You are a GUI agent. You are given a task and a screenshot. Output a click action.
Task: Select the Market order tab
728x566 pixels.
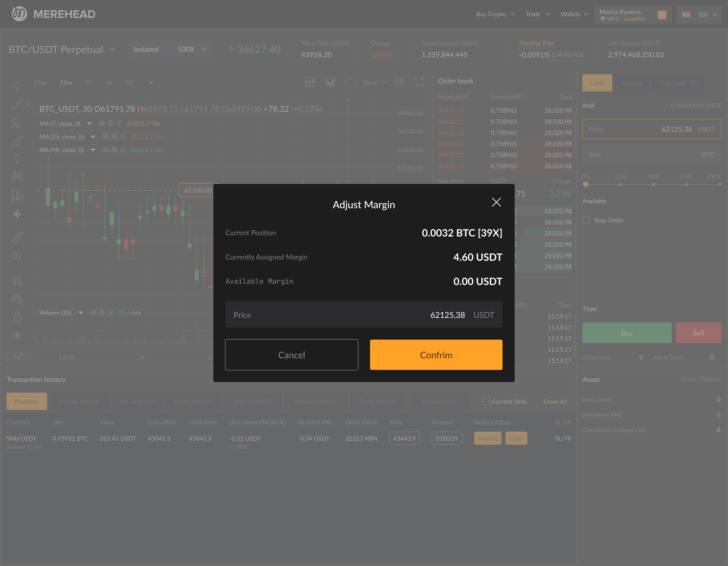coord(631,83)
